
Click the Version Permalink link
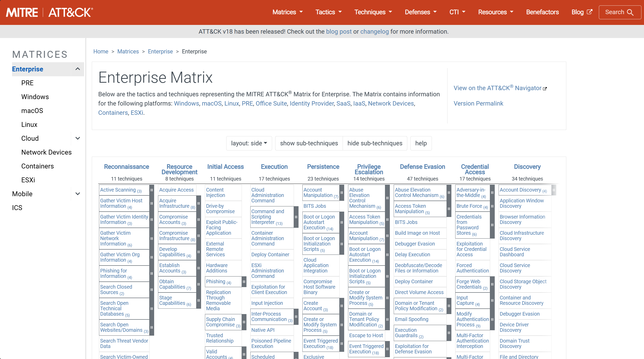point(478,103)
